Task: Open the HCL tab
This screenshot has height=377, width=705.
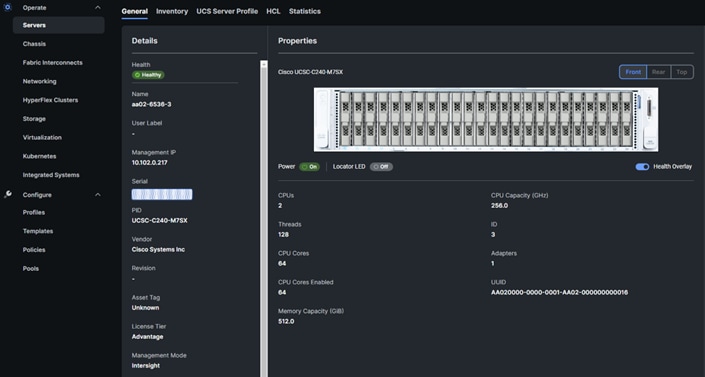Action: coord(273,11)
